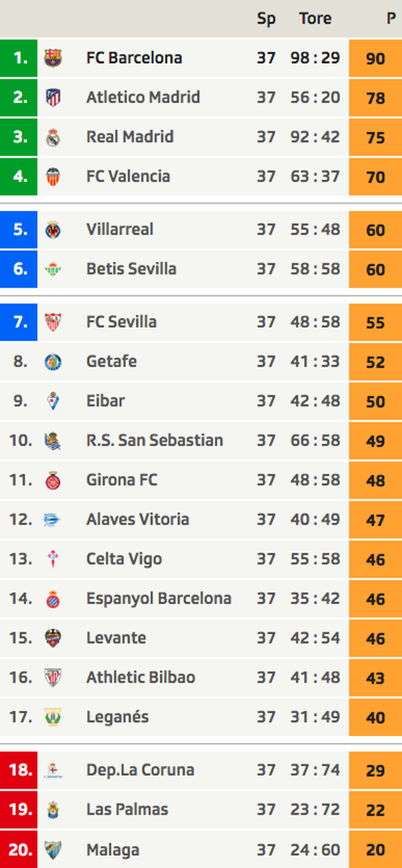
Task: Click the green rank 1 badge
Action: [x=19, y=58]
